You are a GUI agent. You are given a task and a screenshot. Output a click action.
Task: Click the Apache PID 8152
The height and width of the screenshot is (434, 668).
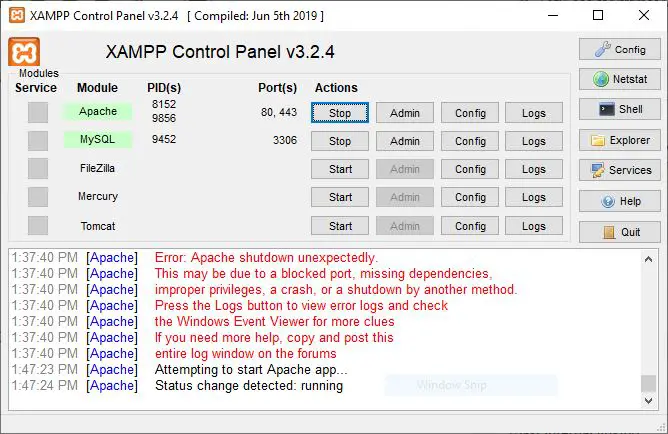164,104
